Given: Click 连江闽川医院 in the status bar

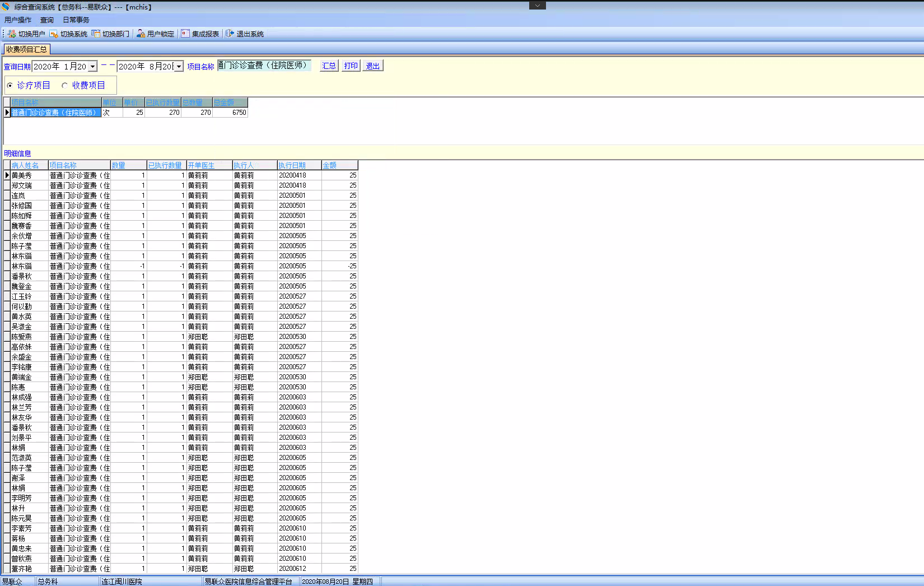Looking at the screenshot, I should point(122,582).
